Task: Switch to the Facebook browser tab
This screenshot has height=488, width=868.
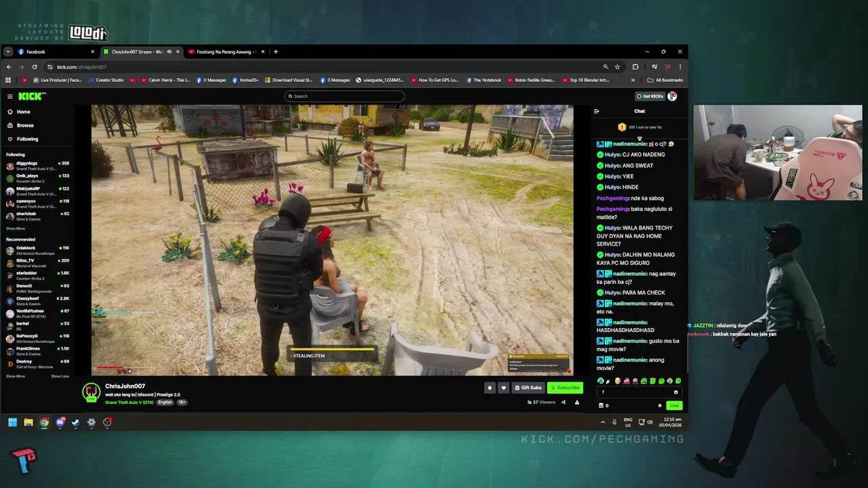Action: [56, 52]
